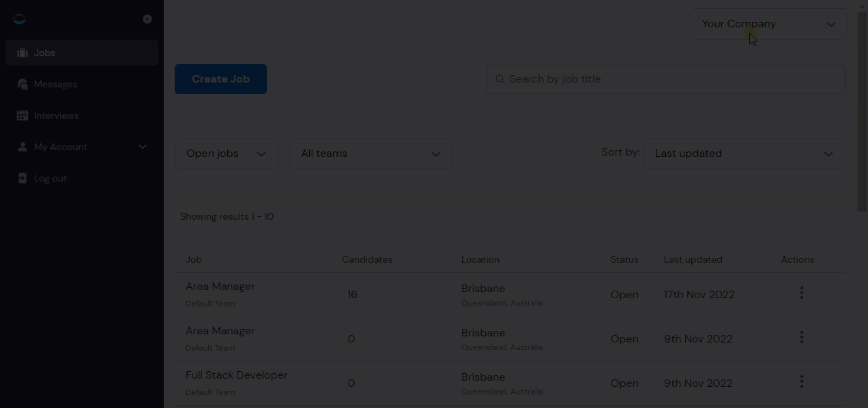868x408 pixels.
Task: Click the Search by job title field
Action: pos(666,79)
